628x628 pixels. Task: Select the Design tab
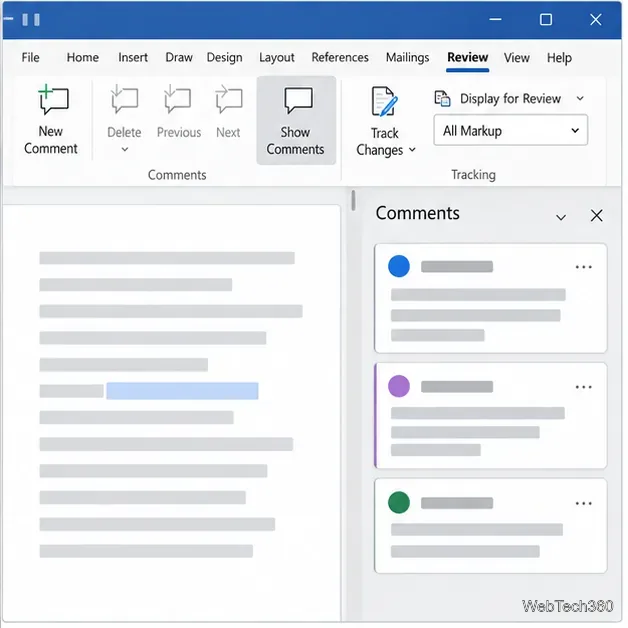click(x=224, y=58)
